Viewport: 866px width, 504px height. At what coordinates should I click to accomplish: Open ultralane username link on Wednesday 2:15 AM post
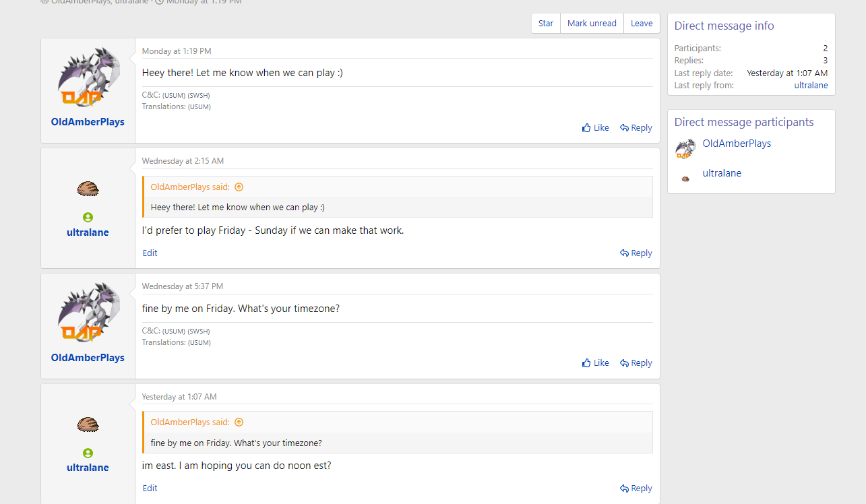pos(88,232)
